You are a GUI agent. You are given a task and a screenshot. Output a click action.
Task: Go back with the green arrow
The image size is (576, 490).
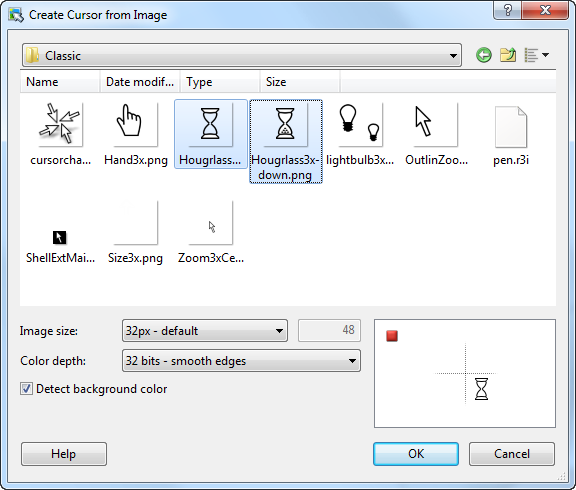[483, 55]
